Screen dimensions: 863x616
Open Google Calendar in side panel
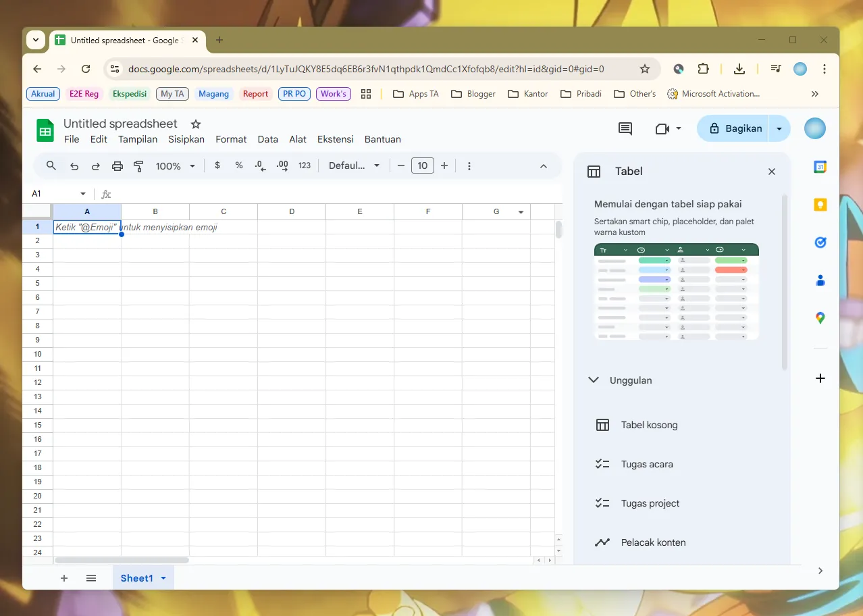click(820, 168)
